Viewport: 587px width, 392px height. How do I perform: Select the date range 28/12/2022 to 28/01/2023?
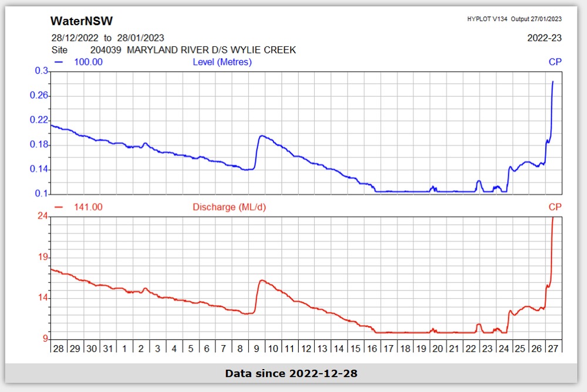coord(108,38)
